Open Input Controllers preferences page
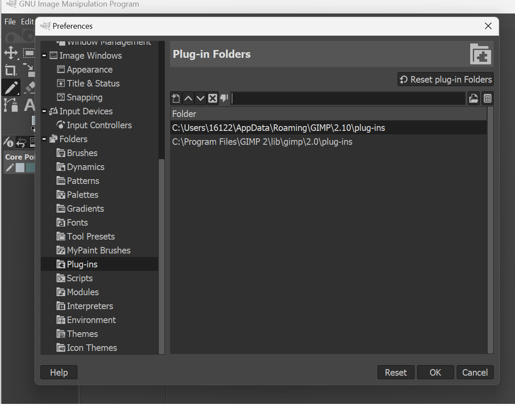This screenshot has width=515, height=420. click(x=99, y=125)
